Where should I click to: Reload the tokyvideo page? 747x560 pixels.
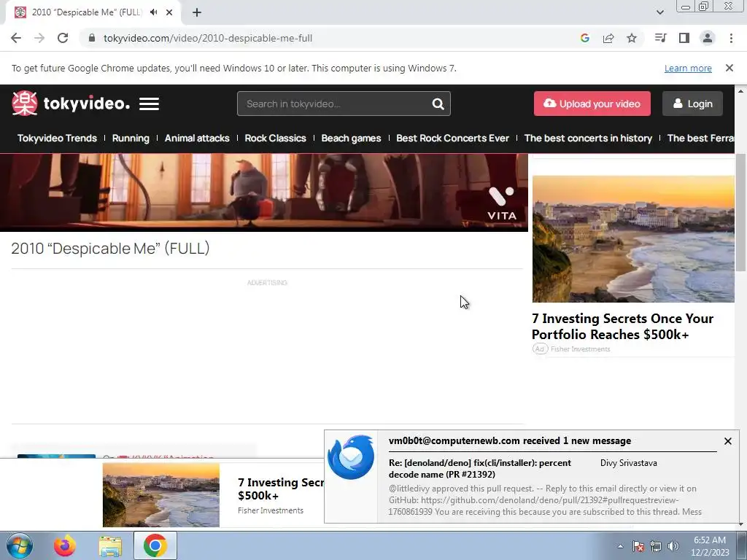coord(63,38)
